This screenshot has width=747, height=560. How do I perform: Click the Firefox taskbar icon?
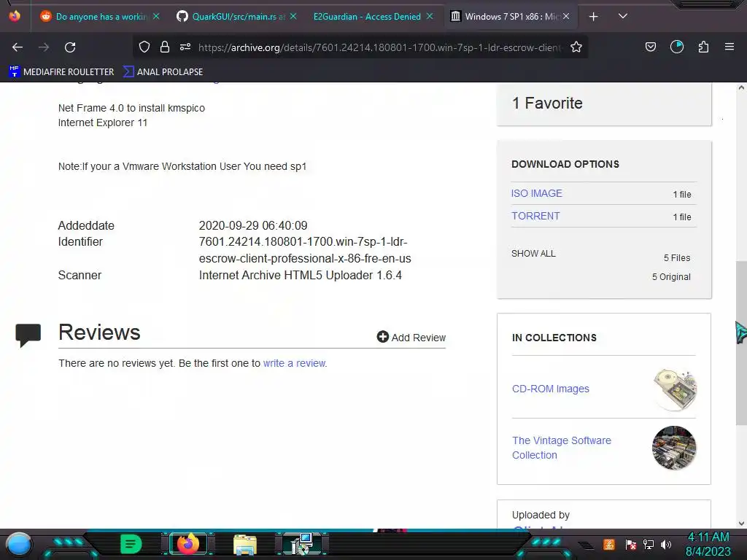pyautogui.click(x=187, y=544)
